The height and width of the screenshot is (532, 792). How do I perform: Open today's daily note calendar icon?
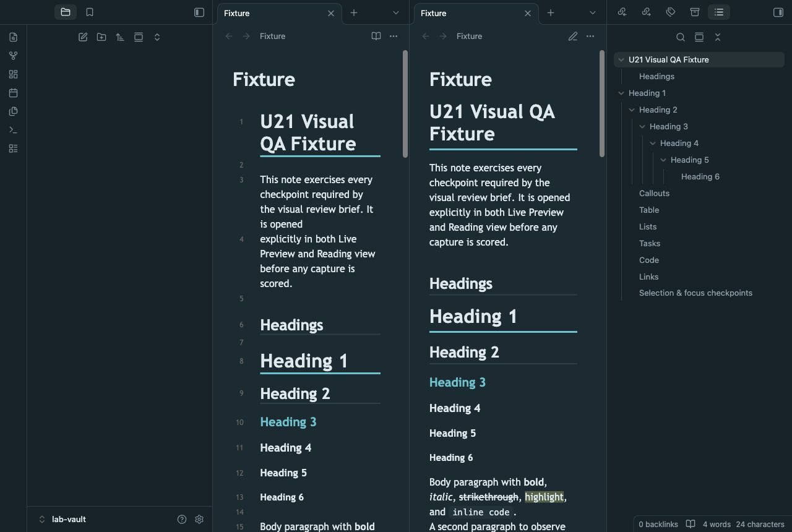tap(13, 93)
